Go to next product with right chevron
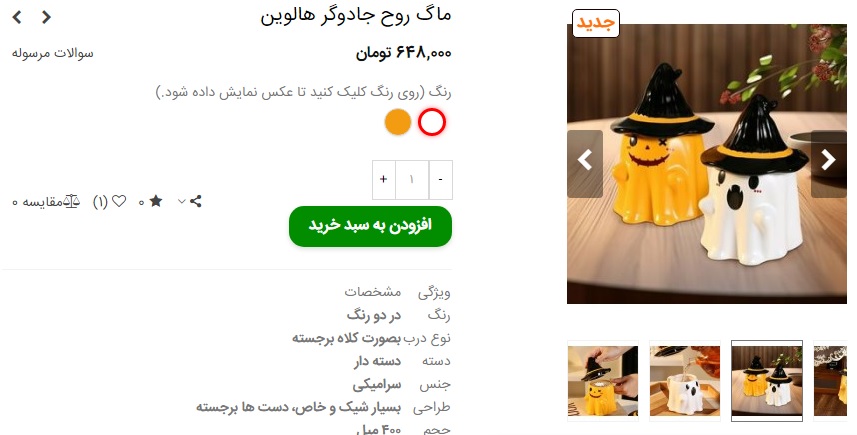 click(x=46, y=17)
